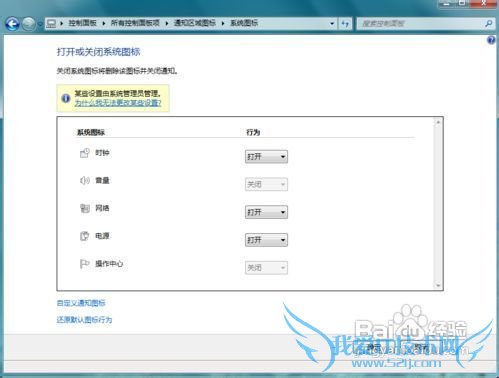Screen dimensions: 499x378
Task: Click the 取消 button
Action: pos(422,348)
